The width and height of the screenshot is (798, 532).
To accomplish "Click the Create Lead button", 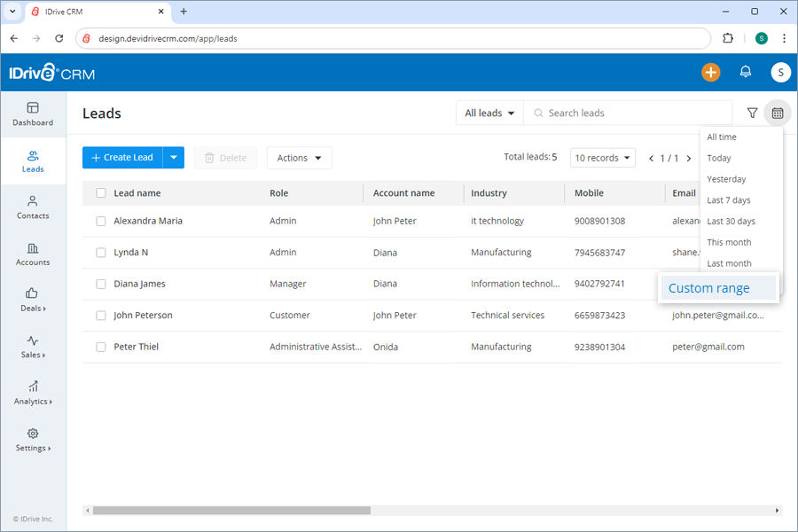I will pos(122,157).
